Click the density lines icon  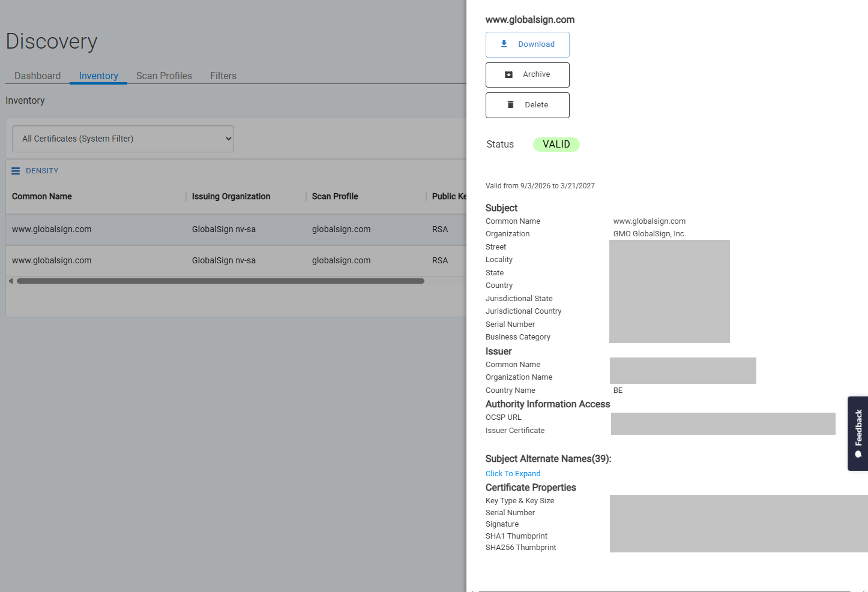[16, 171]
